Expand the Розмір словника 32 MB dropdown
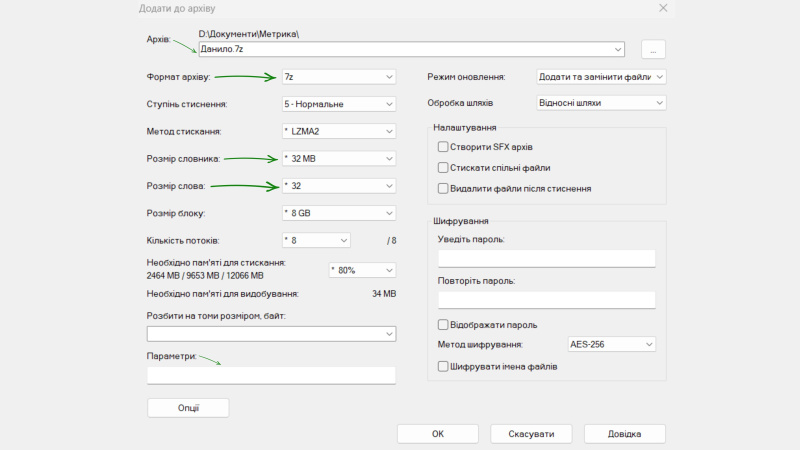Image resolution: width=800 pixels, height=450 pixels. [338, 158]
